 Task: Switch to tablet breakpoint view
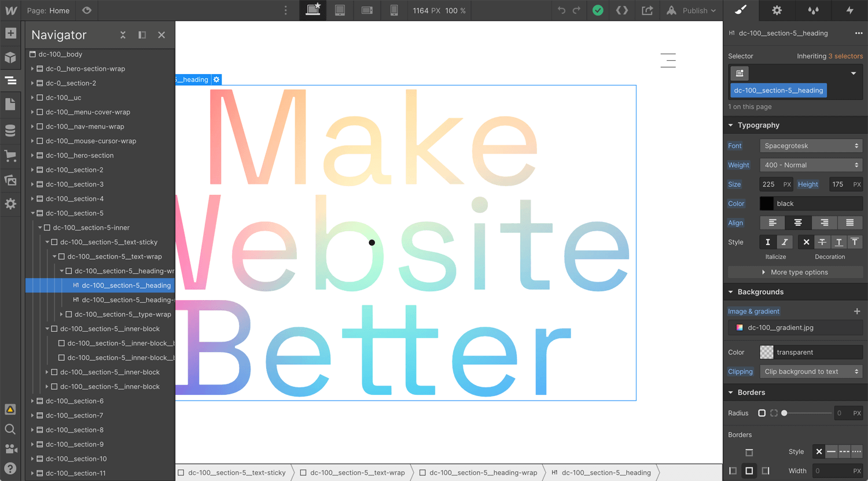pyautogui.click(x=340, y=10)
